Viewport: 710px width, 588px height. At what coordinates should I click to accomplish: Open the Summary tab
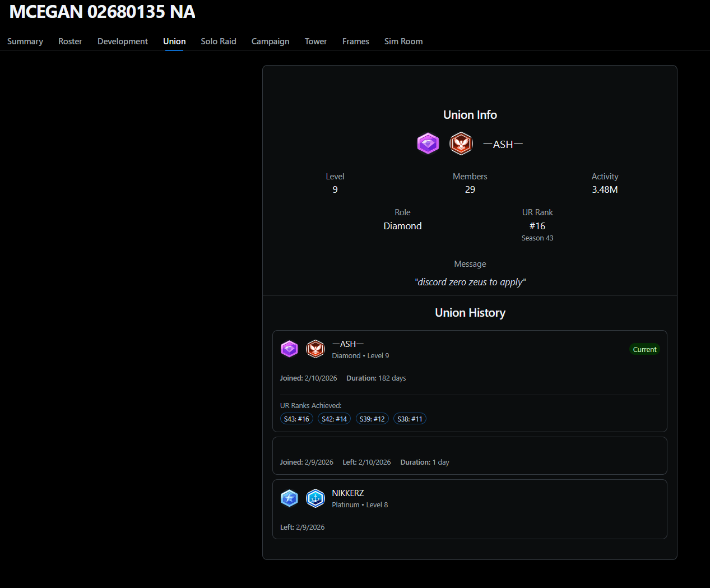(25, 41)
